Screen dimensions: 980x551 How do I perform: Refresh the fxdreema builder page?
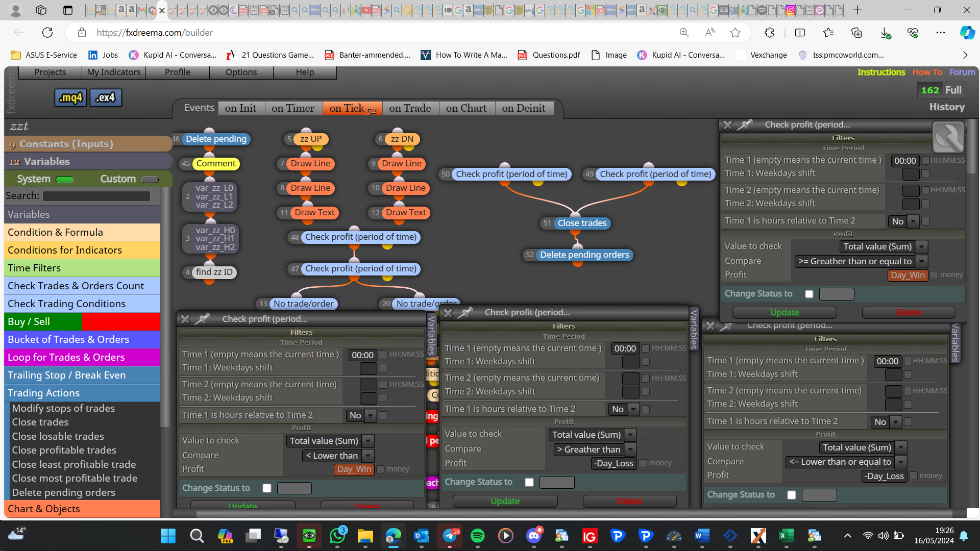(x=47, y=33)
